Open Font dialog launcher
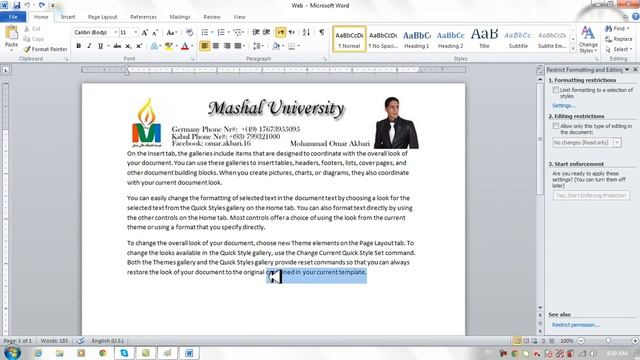 (x=193, y=59)
